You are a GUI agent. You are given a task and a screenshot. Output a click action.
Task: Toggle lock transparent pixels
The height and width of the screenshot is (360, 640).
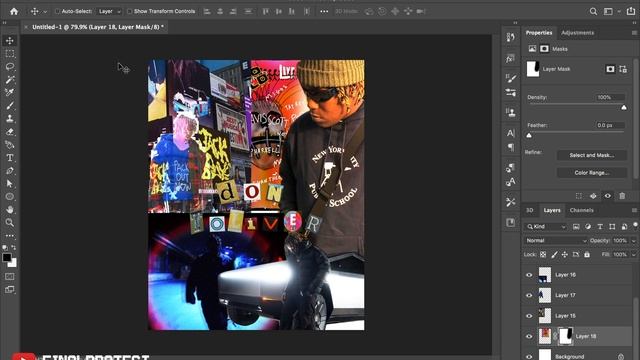[x=543, y=254]
